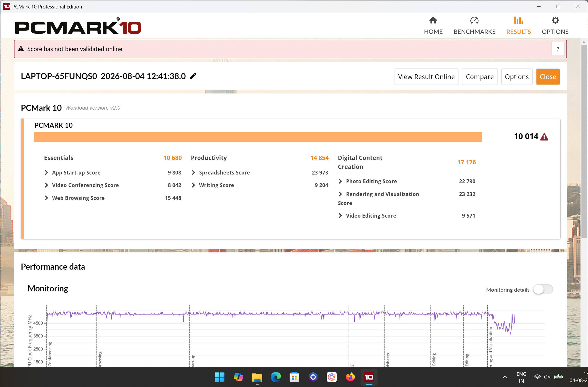Select the RESULTS tab
Viewport: 588px width, 387px height.
click(x=519, y=25)
